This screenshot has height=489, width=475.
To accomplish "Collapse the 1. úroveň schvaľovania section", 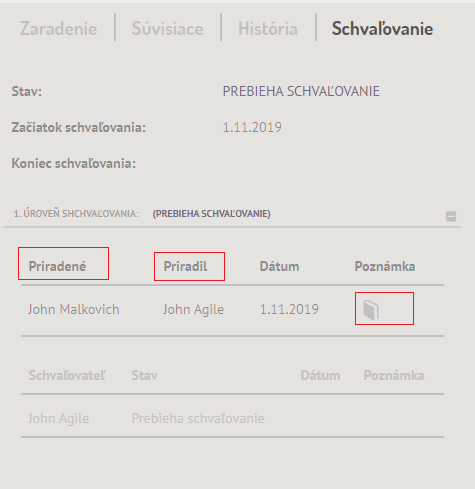I will (x=451, y=216).
